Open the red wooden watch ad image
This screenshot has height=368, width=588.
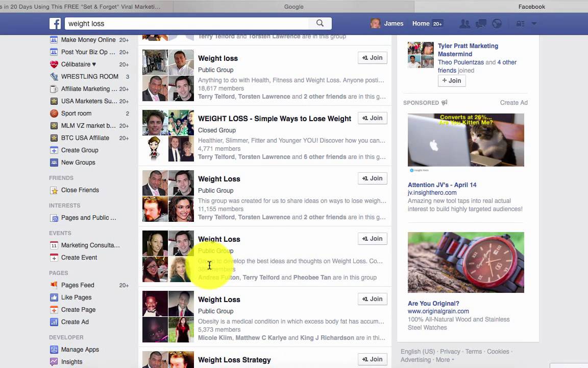tap(465, 263)
